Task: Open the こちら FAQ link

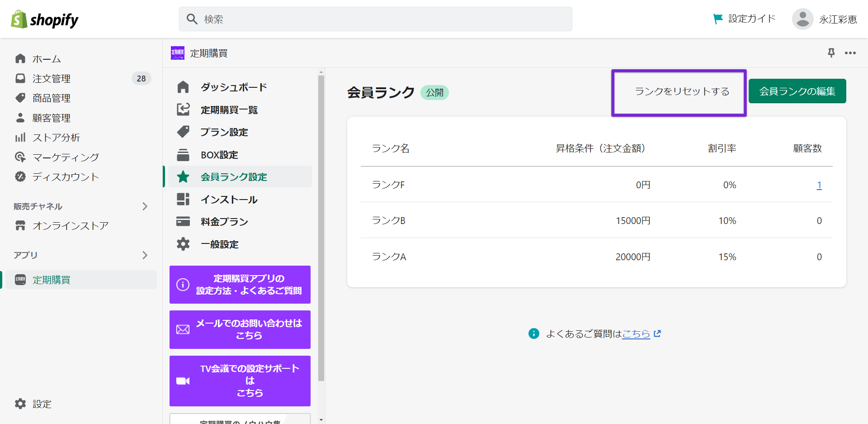Action: pyautogui.click(x=636, y=334)
